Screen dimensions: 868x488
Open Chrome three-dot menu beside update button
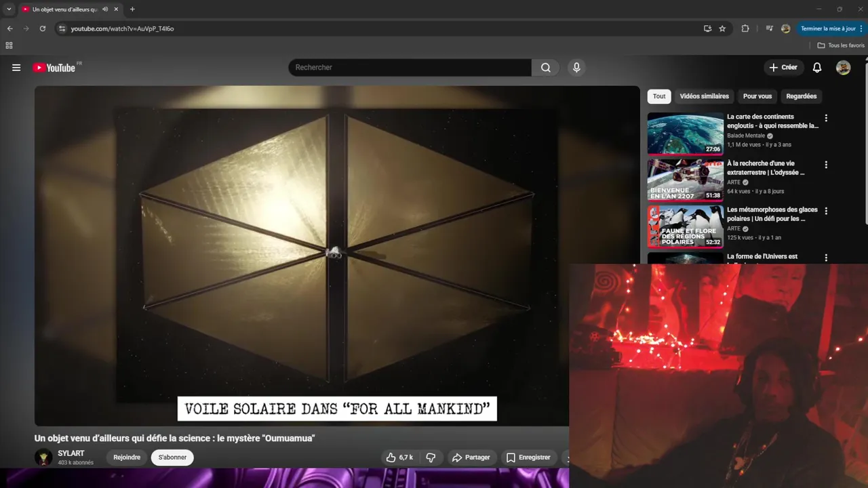[861, 28]
